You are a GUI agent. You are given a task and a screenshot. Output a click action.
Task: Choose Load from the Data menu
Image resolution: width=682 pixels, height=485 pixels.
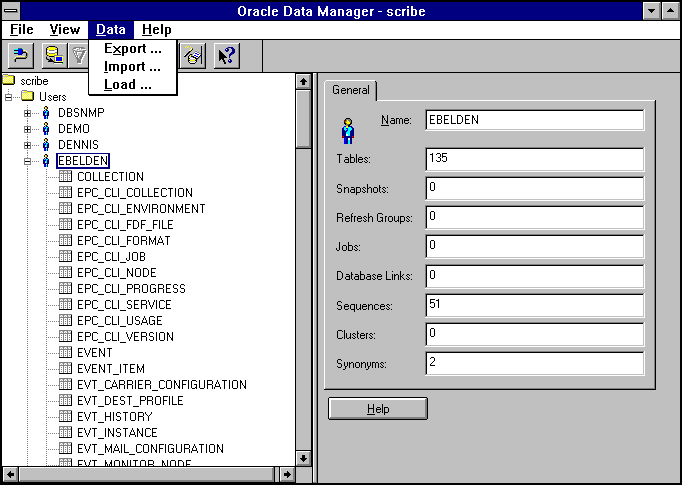pos(128,85)
